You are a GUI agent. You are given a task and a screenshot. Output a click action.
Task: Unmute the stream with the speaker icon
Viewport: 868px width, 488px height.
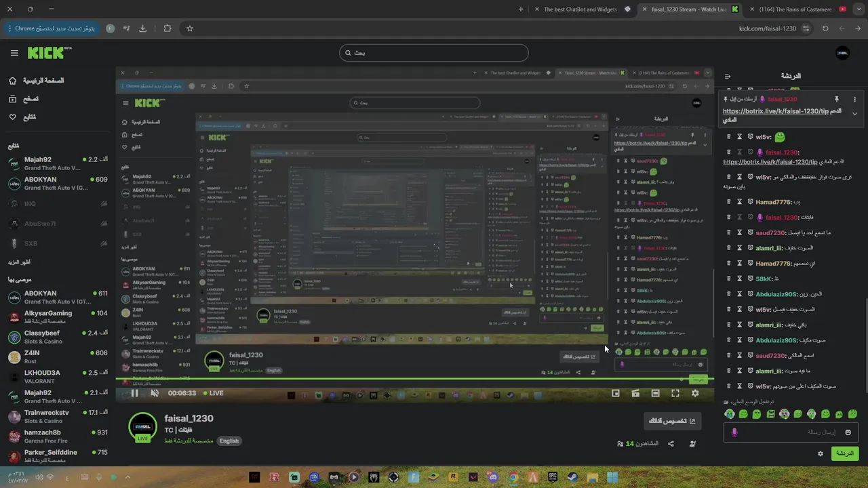click(x=155, y=393)
